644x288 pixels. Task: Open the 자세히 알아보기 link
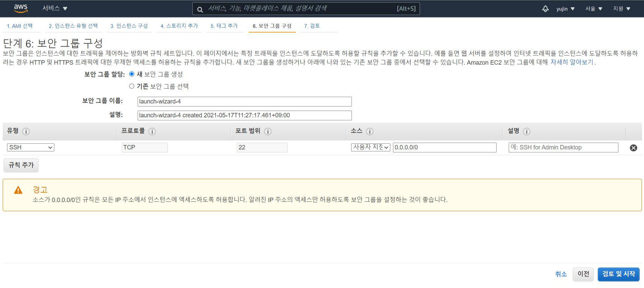click(572, 62)
